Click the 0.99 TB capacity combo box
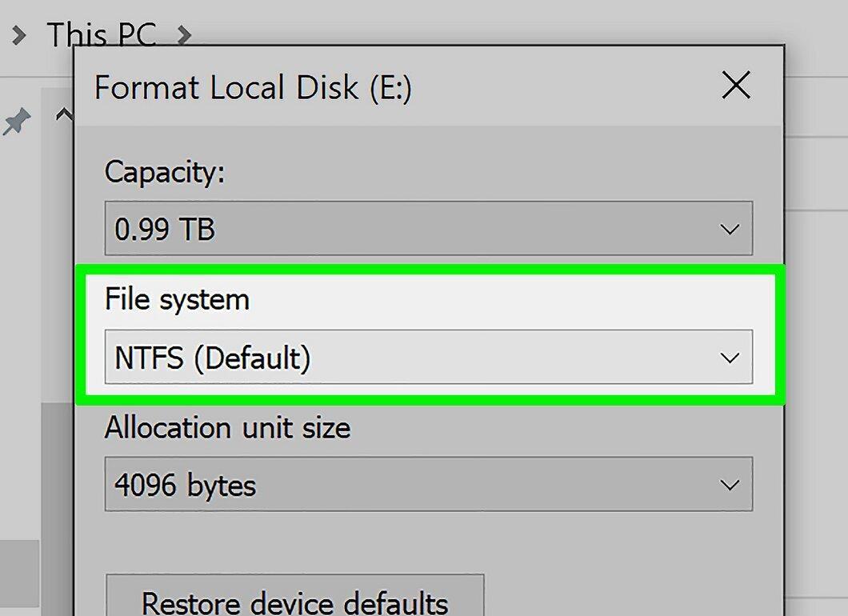 [428, 228]
